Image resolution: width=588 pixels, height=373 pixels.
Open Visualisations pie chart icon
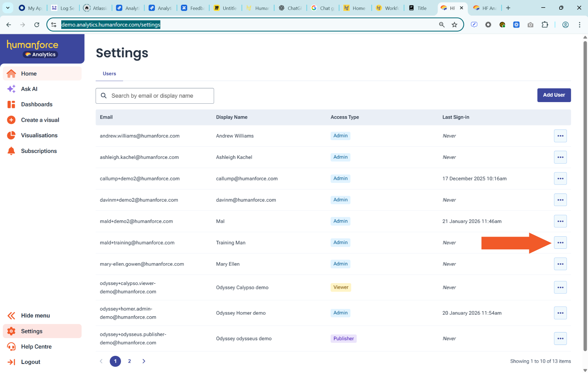[11, 135]
